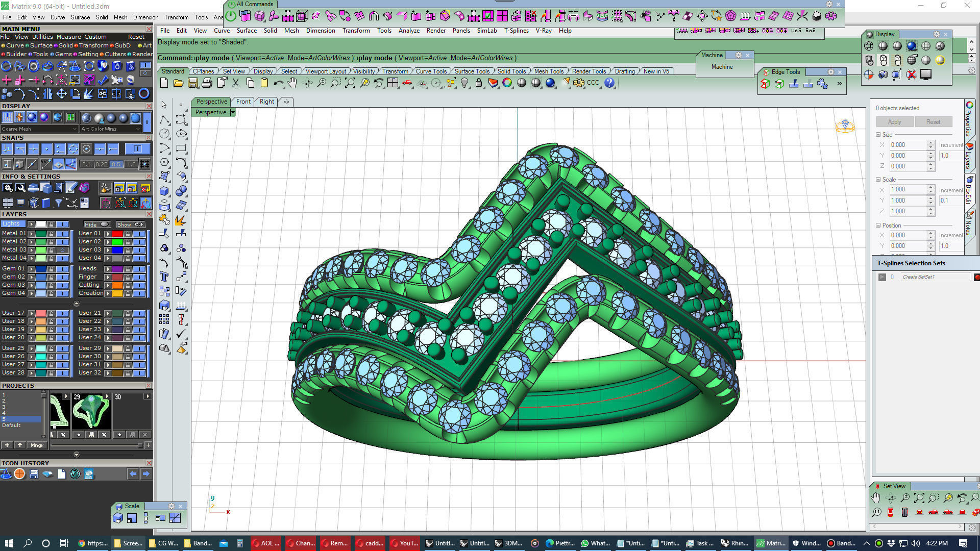This screenshot has width=980, height=551.
Task: Open the V-Ray menu
Action: pos(544,31)
